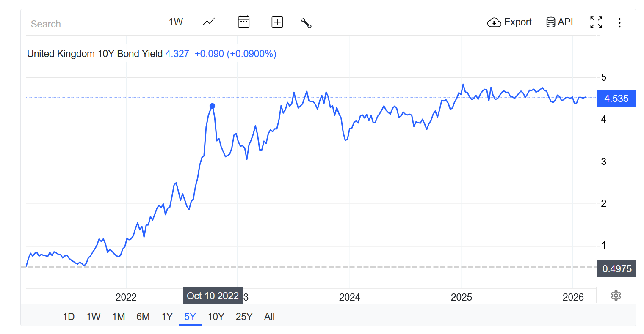This screenshot has width=644, height=334.
Task: Select the 1M time range
Action: [x=119, y=317]
